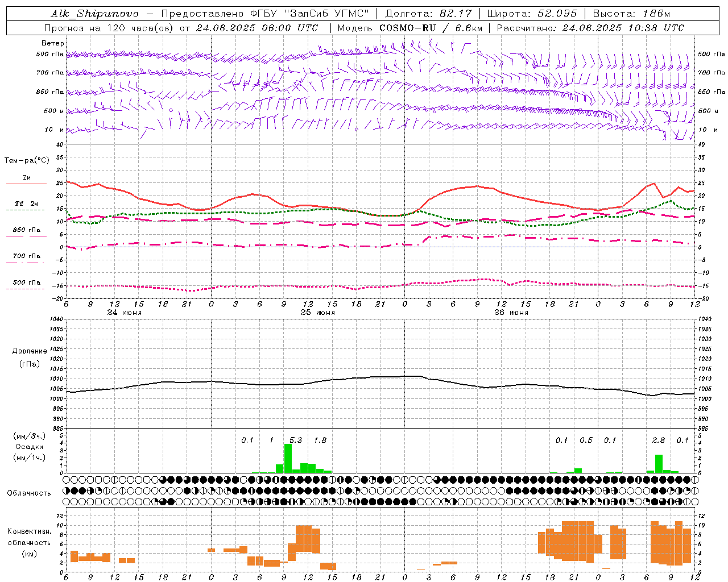Click the 1.8 precipitation value
This screenshot has height=582, width=728.
(x=320, y=440)
